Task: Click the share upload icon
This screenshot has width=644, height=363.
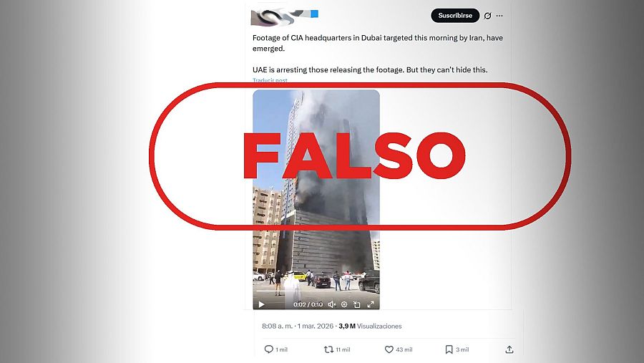Action: click(x=509, y=349)
